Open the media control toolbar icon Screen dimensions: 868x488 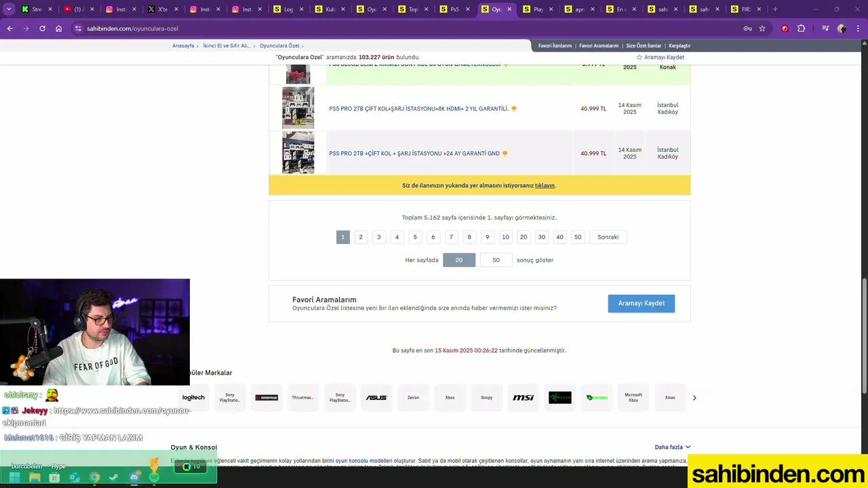tap(825, 28)
